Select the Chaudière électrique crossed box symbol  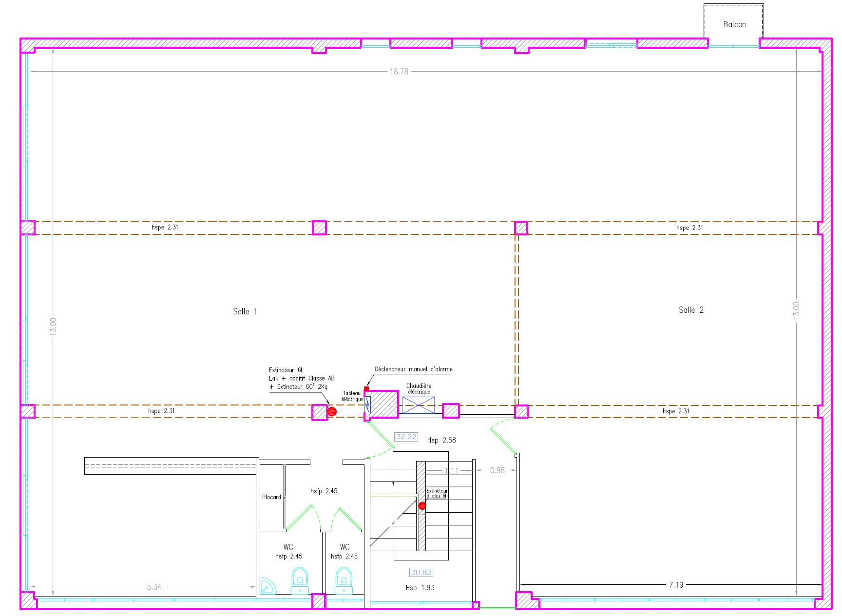pos(419,405)
